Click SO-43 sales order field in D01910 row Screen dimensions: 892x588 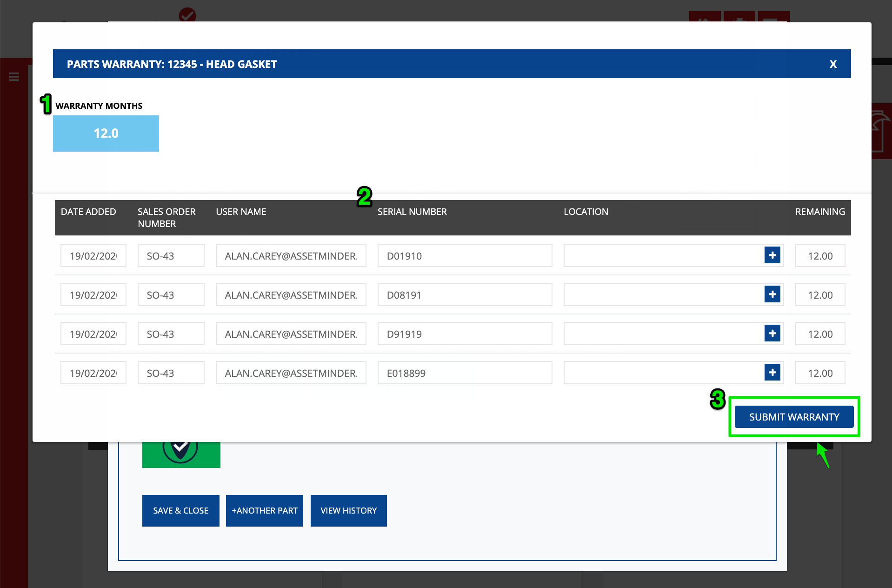pos(171,255)
